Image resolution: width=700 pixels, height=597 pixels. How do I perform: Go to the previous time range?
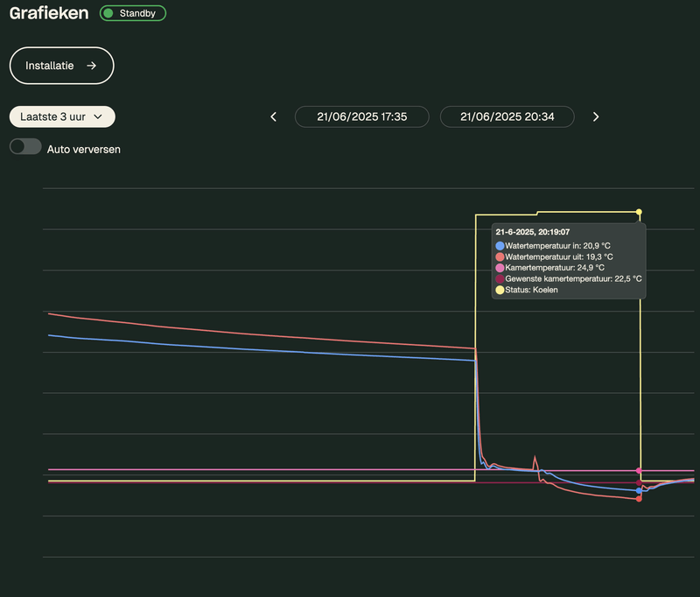coord(273,116)
